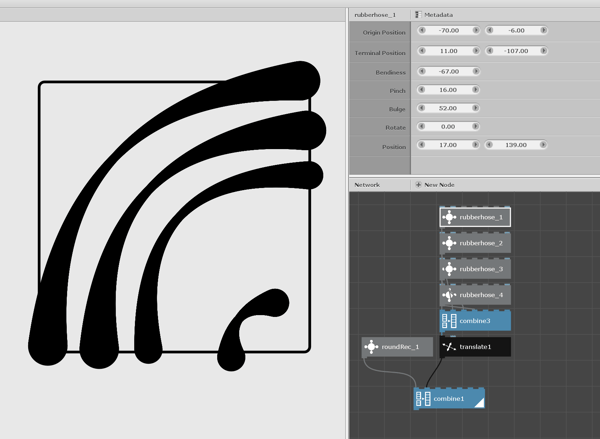Image resolution: width=600 pixels, height=439 pixels.
Task: Select the roundRec_1 node label
Action: coord(400,347)
